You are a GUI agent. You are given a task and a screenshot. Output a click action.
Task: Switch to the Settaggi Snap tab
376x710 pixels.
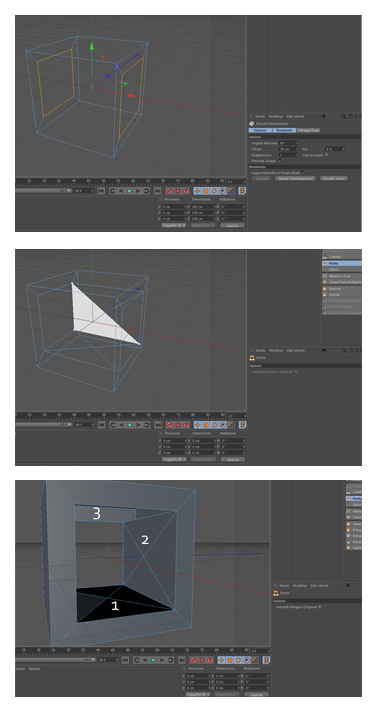click(308, 130)
